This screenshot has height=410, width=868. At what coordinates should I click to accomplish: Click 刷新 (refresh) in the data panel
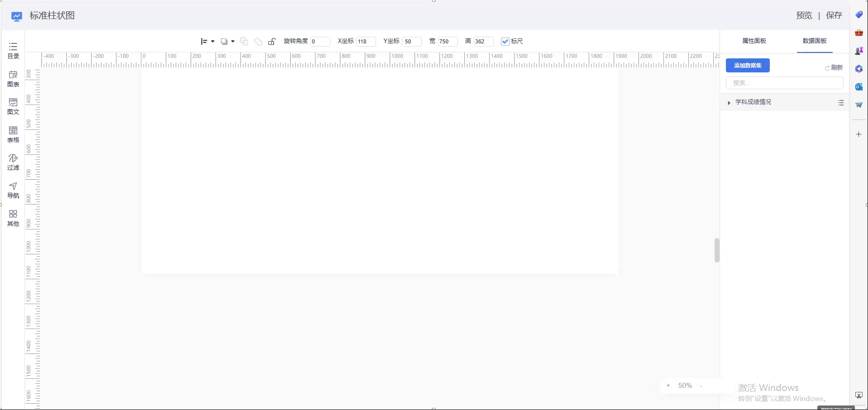tap(834, 67)
